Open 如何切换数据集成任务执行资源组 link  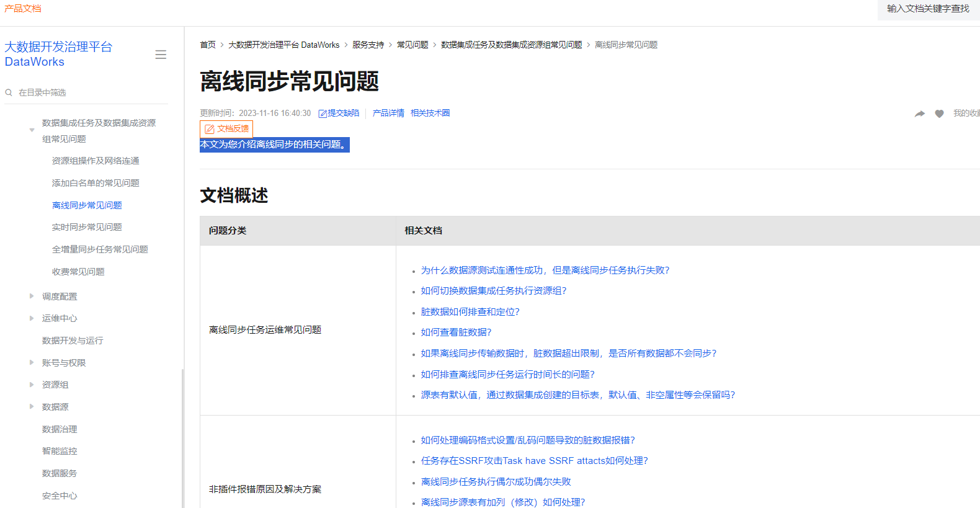(494, 290)
